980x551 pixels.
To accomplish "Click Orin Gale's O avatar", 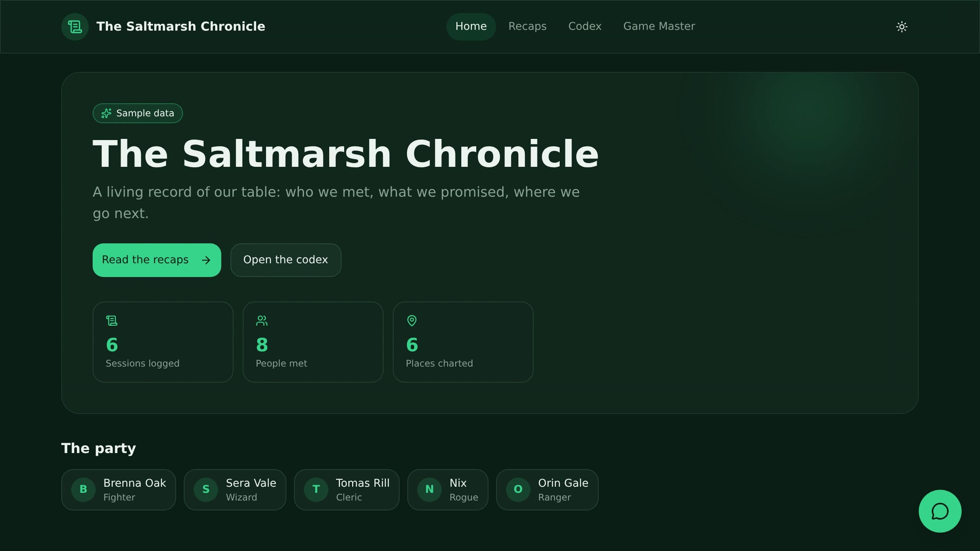I will [x=518, y=489].
